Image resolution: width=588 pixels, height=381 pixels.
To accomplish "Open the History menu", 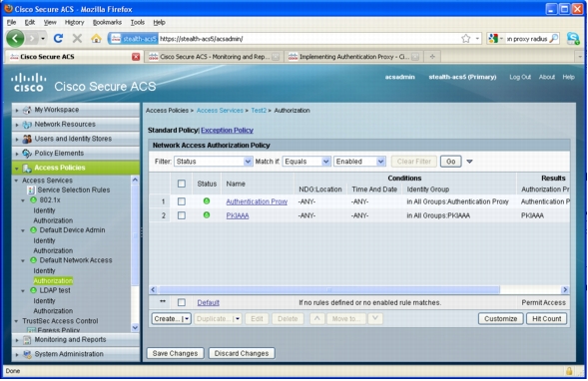I will pos(74,22).
